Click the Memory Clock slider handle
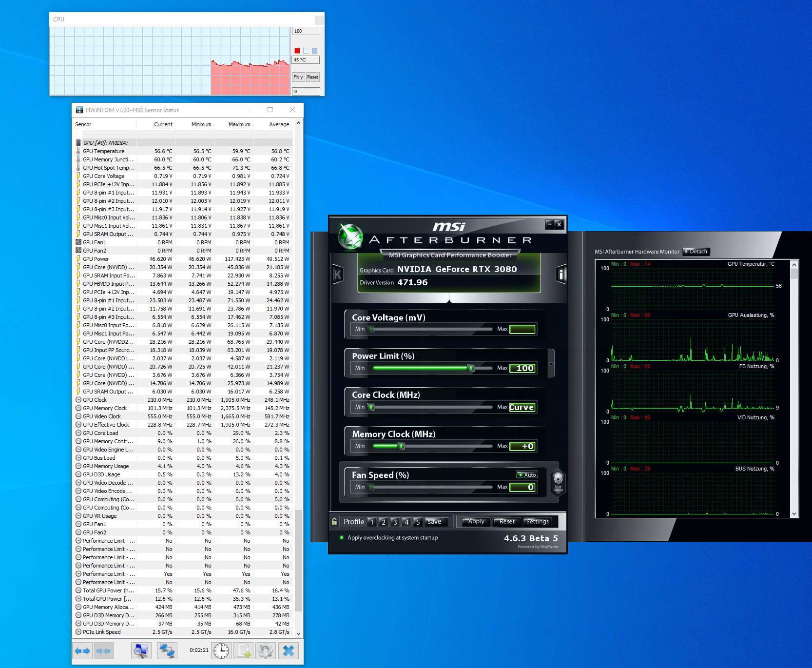Screen dimensions: 812x668 pos(401,446)
